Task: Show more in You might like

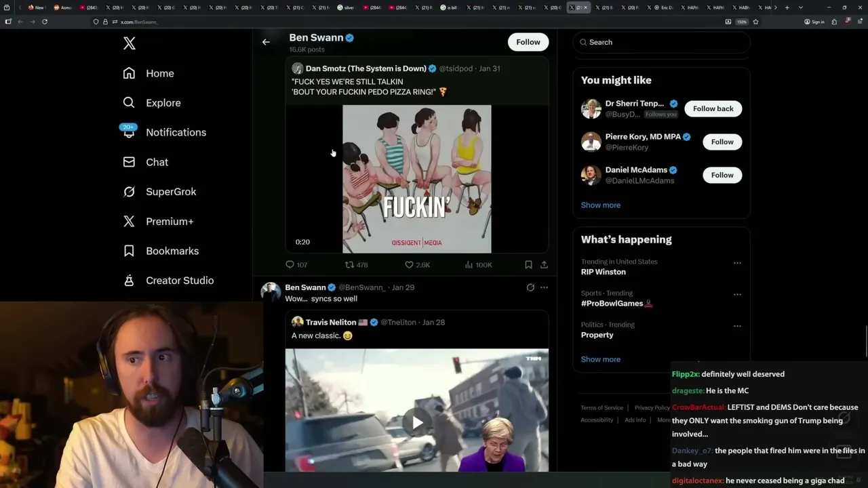Action: 601,205
